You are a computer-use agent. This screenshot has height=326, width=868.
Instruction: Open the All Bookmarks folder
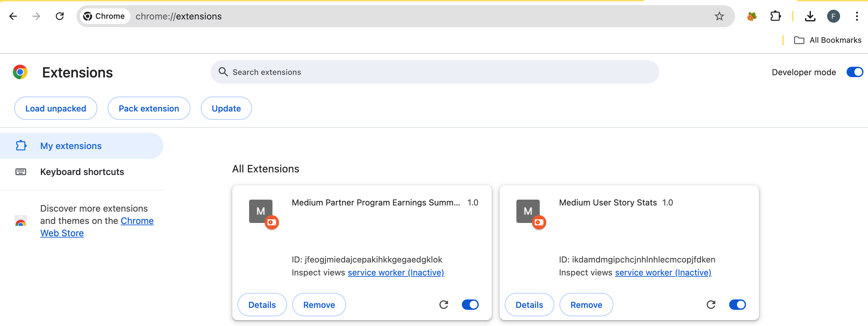(827, 40)
